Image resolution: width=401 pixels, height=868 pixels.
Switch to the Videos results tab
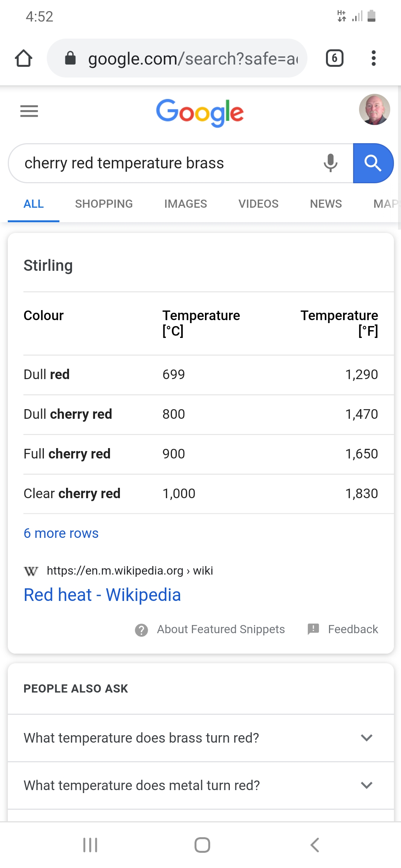[258, 204]
